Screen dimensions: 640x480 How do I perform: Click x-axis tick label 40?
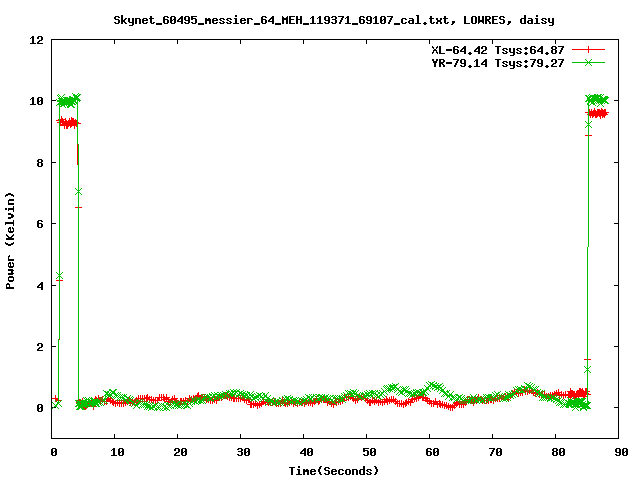pos(306,452)
